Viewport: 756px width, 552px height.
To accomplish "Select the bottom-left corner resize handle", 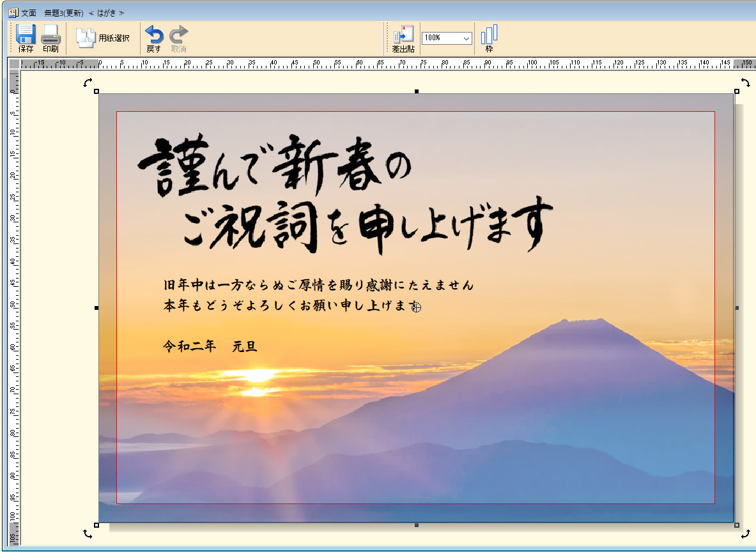I will click(96, 525).
